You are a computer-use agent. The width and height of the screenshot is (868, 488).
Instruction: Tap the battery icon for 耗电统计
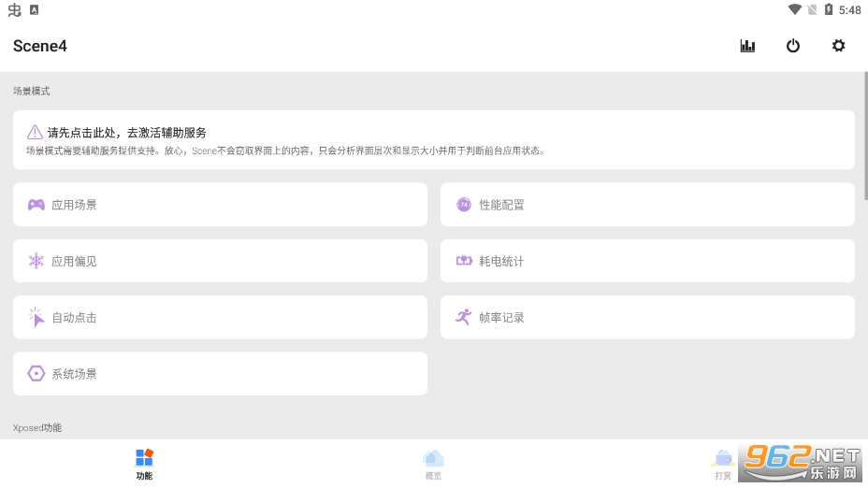(x=464, y=261)
